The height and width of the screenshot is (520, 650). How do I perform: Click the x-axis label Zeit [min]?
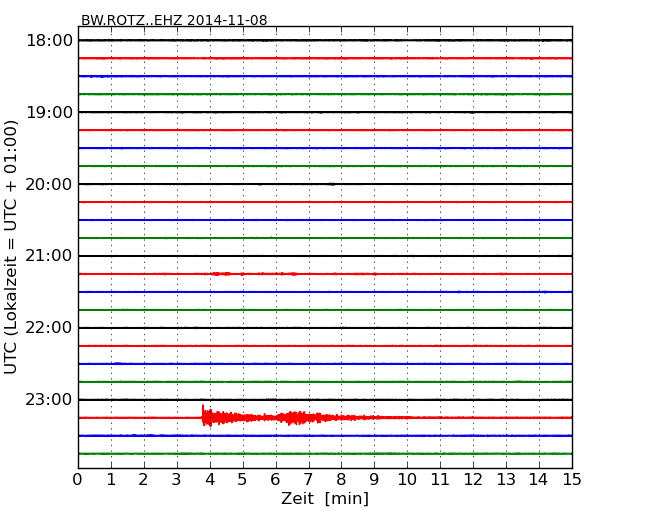coord(325,498)
